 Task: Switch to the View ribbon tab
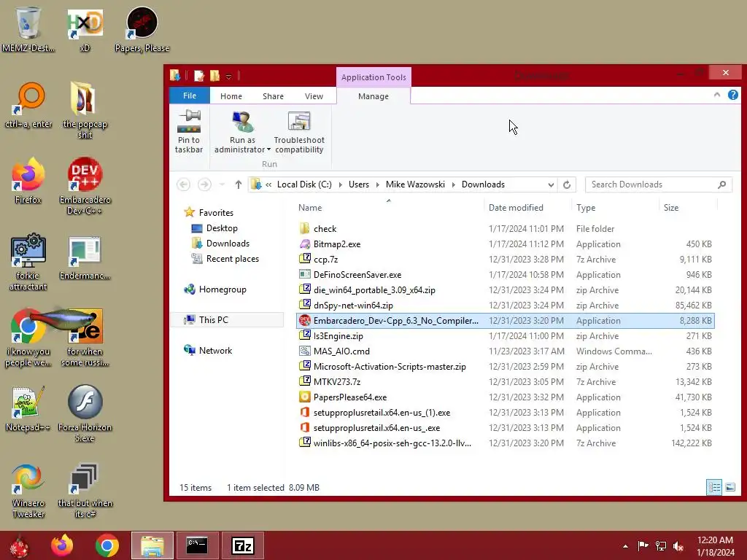(x=314, y=96)
